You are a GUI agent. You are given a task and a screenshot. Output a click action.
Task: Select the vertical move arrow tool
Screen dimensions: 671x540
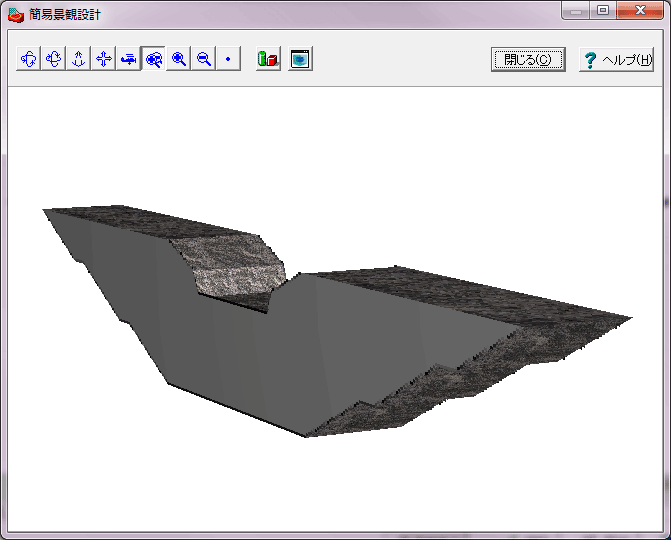[x=78, y=59]
